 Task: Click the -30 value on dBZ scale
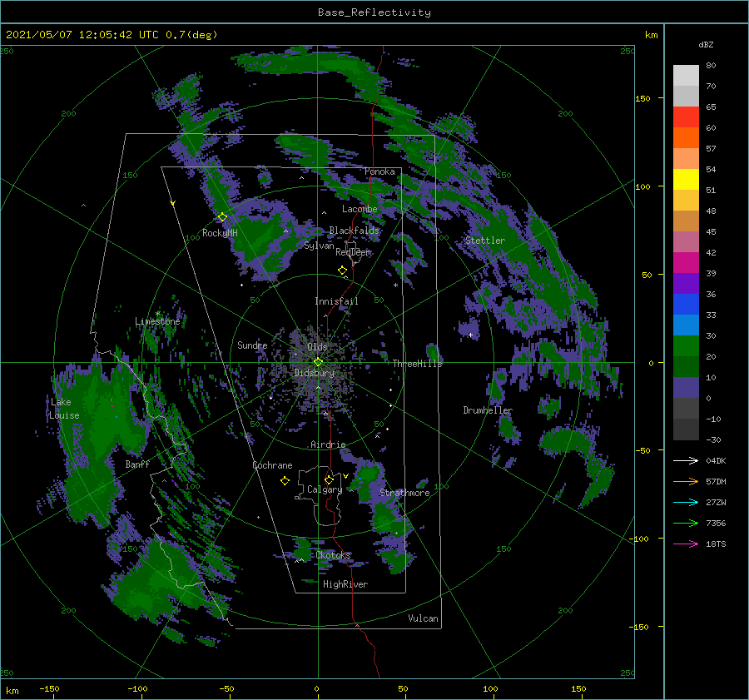click(x=713, y=439)
